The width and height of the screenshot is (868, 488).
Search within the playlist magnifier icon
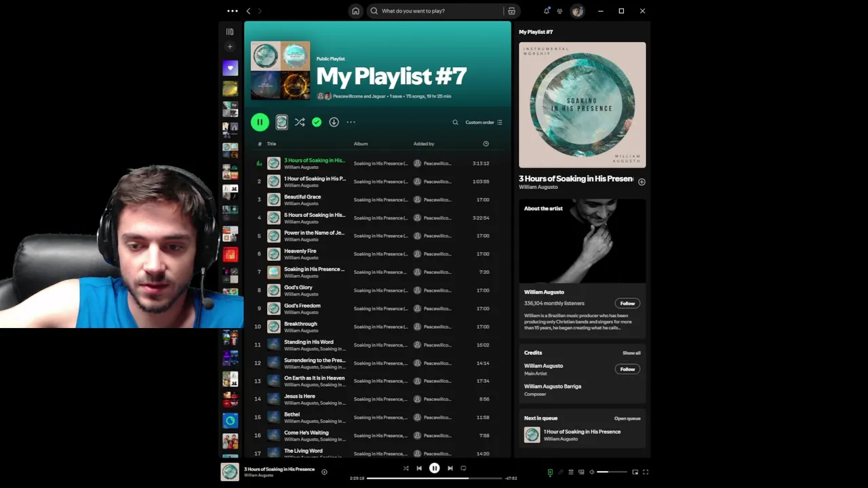(455, 123)
